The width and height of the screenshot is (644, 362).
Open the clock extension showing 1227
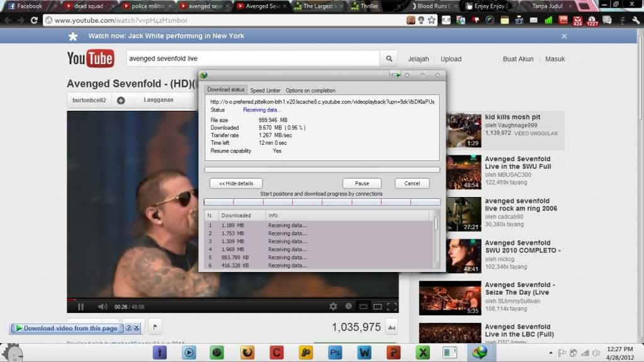tap(592, 21)
